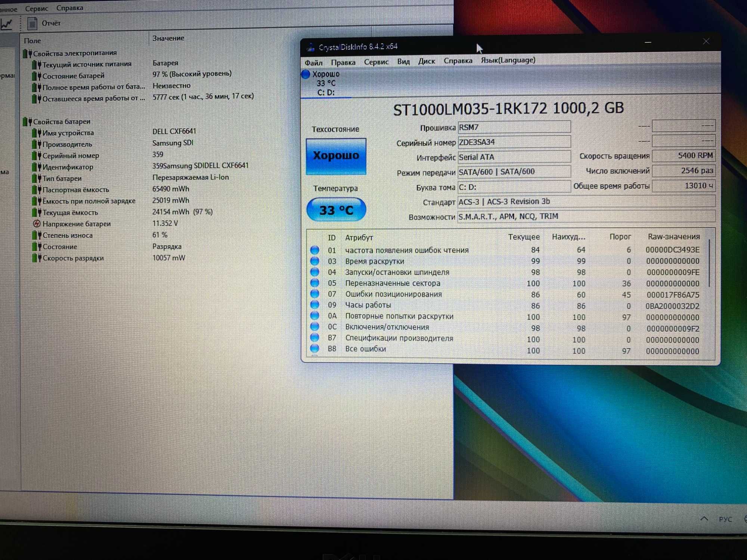The image size is (747, 560).
Task: Click the serial number field ZDE3SA34
Action: (x=514, y=142)
